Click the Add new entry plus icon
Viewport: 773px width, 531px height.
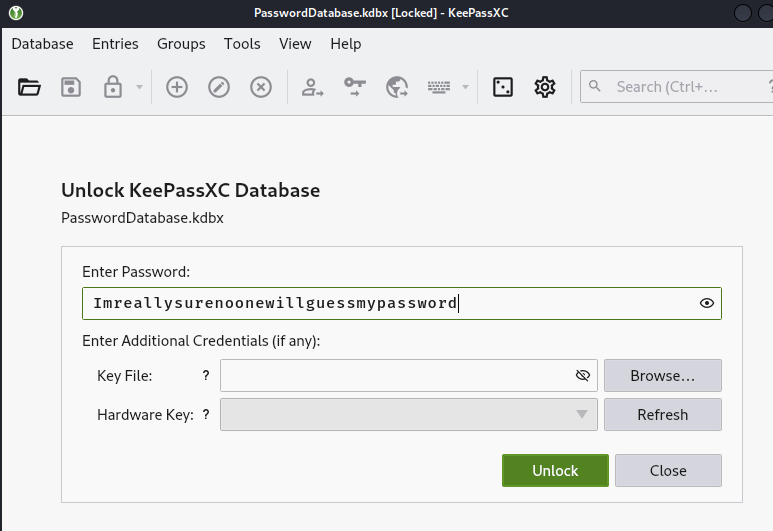point(176,87)
